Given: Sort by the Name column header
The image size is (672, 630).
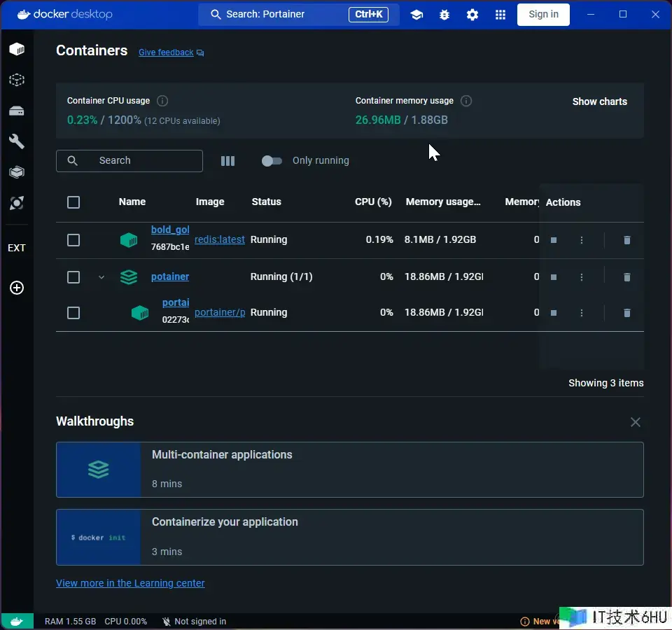Looking at the screenshot, I should (132, 202).
